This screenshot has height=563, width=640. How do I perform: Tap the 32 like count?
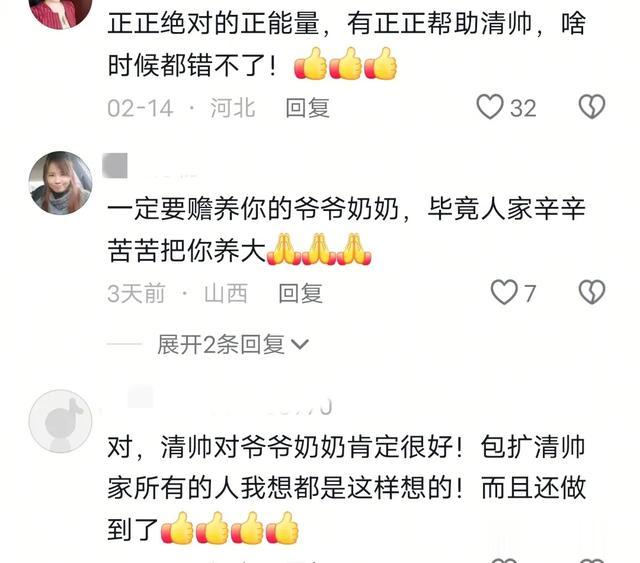[523, 108]
